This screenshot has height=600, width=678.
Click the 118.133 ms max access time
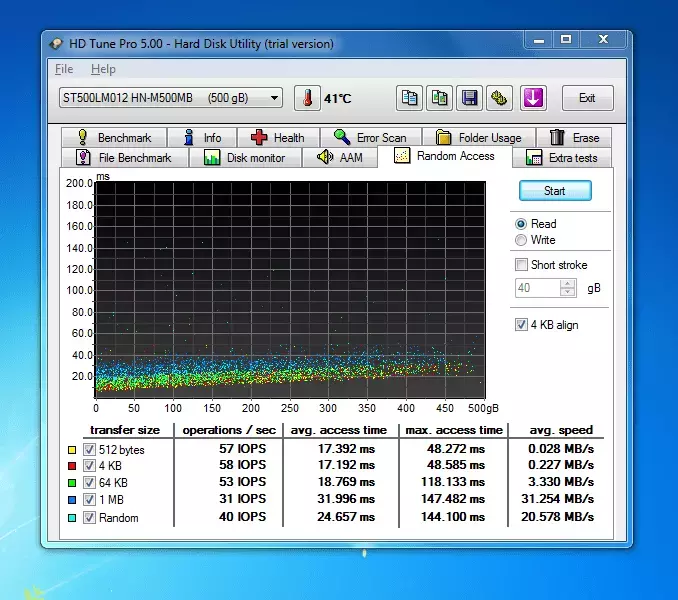click(x=453, y=482)
